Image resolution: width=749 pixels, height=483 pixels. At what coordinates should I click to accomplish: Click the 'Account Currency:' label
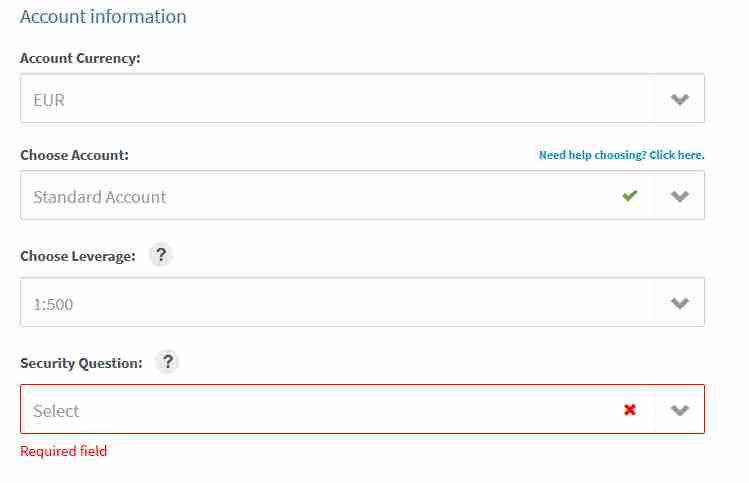click(80, 58)
